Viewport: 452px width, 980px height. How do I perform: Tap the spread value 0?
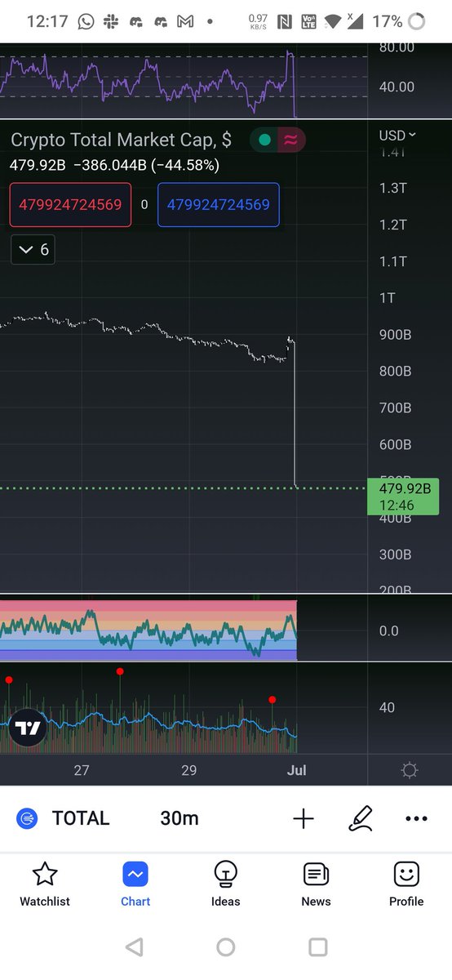pos(144,204)
